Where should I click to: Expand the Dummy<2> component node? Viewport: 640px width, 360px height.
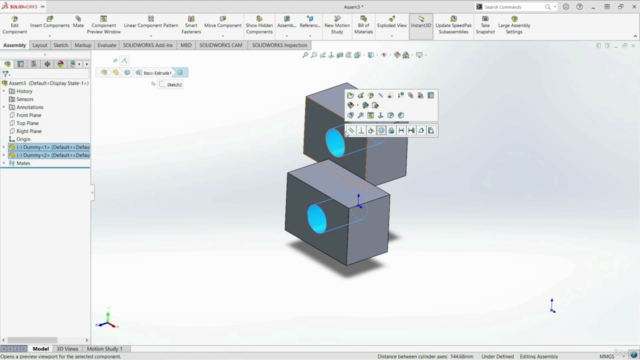(x=4, y=155)
